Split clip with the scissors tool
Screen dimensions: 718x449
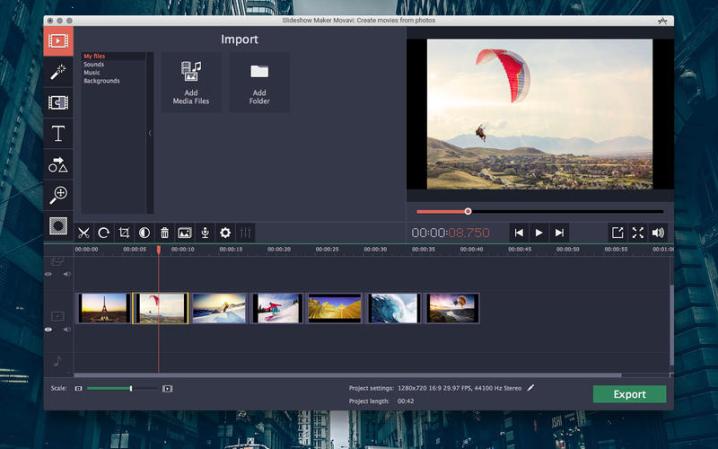83,233
